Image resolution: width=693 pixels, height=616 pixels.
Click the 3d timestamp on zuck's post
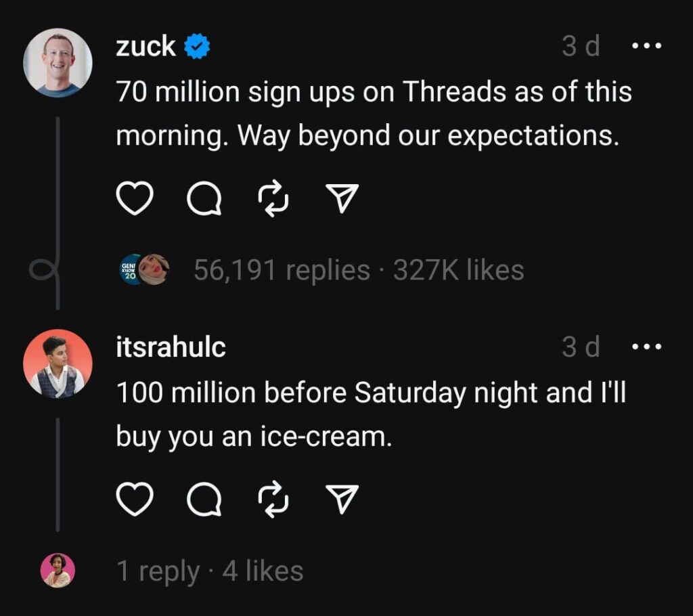[x=579, y=46]
